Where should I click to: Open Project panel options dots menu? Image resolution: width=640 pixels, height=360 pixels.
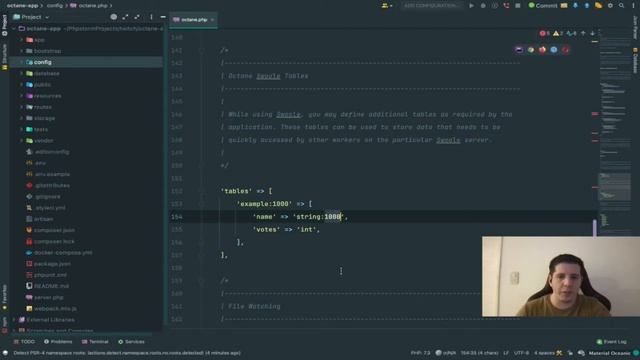[151, 17]
